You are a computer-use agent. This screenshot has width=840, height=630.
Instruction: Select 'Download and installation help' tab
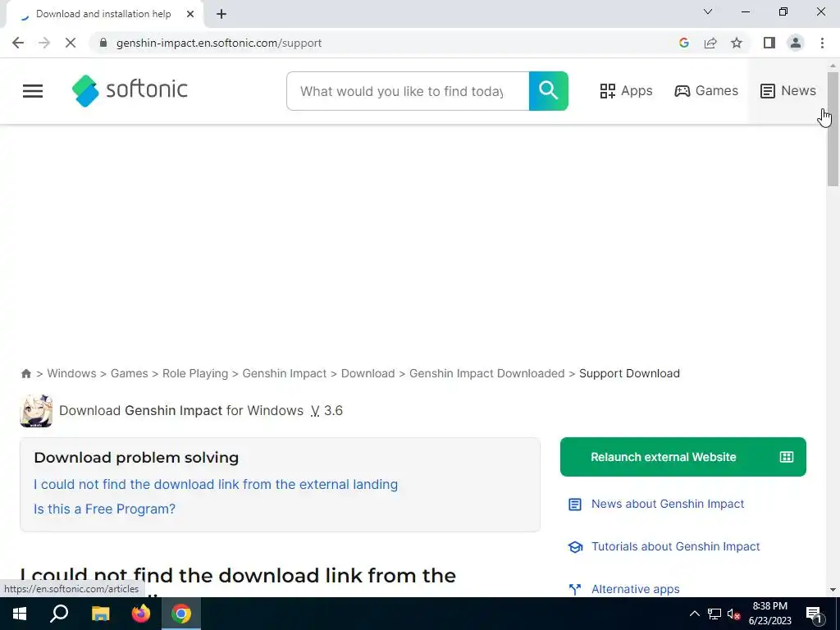(x=104, y=14)
